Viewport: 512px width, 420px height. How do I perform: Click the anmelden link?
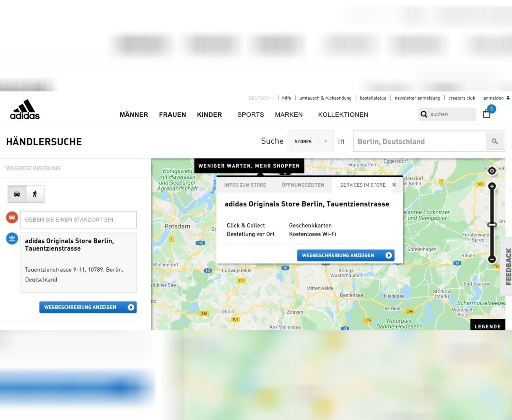tap(493, 98)
